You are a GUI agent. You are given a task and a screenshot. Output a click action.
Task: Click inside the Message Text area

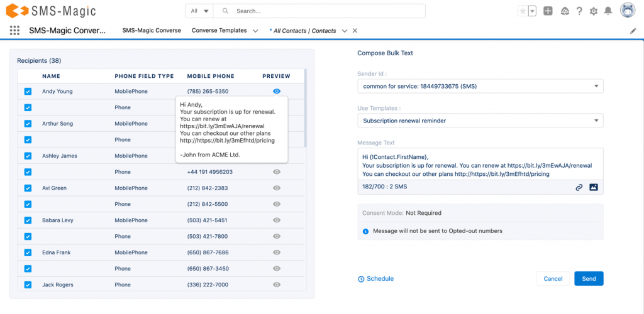coord(480,164)
